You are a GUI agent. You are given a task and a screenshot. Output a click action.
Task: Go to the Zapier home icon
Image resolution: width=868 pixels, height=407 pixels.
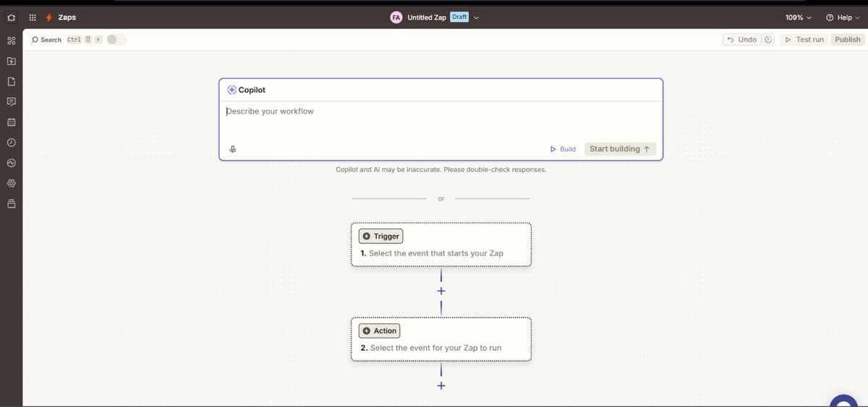point(11,17)
